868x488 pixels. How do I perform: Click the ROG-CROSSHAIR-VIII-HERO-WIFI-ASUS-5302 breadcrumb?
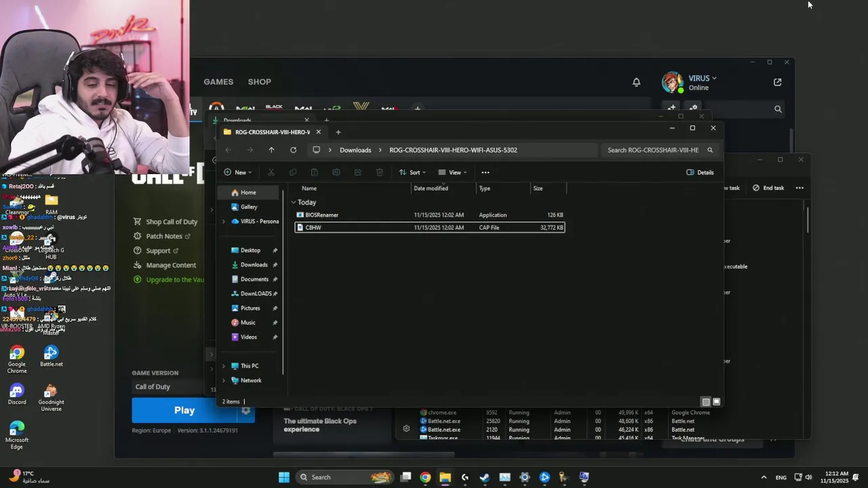coord(453,150)
